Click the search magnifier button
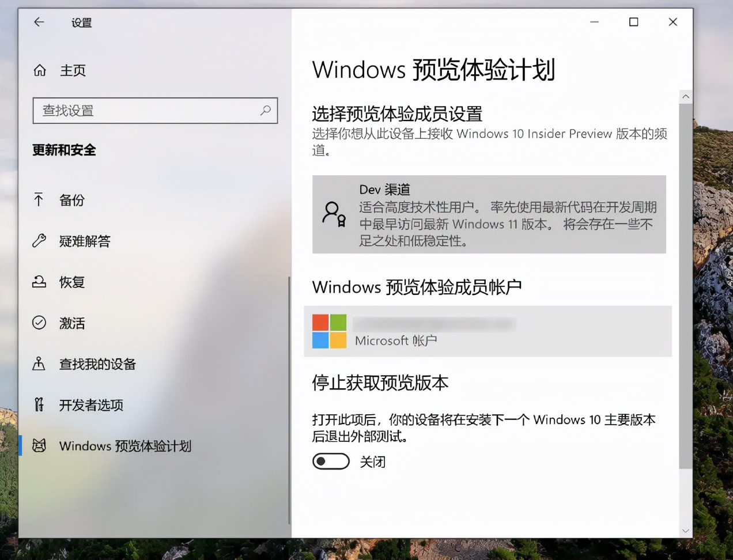The height and width of the screenshot is (560, 733). coord(266,111)
